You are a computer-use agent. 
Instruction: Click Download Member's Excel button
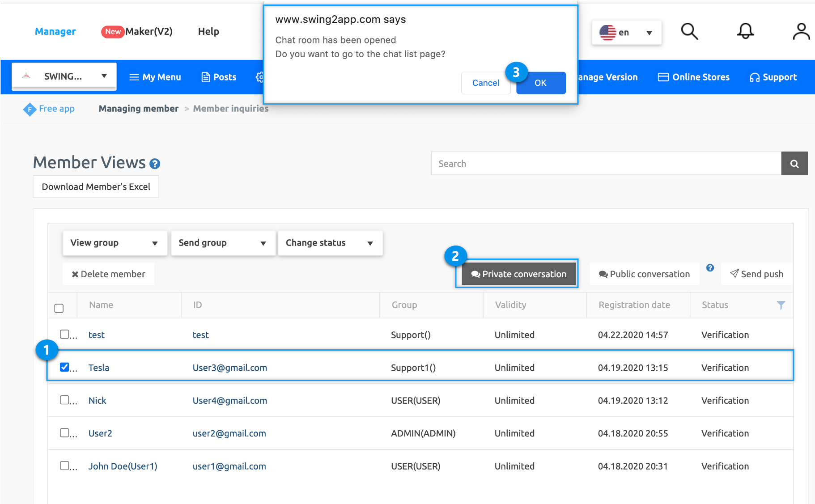click(x=96, y=186)
